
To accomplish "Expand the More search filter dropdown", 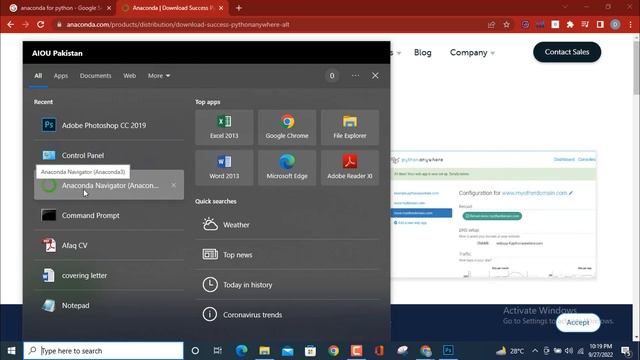I will coord(159,76).
